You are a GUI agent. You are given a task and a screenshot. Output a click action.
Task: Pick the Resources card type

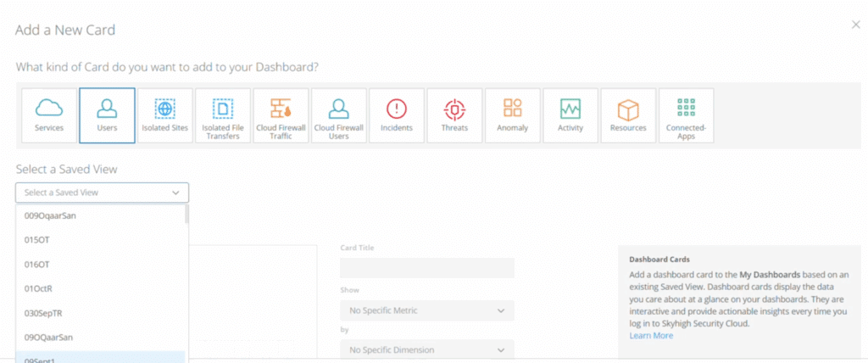pyautogui.click(x=628, y=115)
